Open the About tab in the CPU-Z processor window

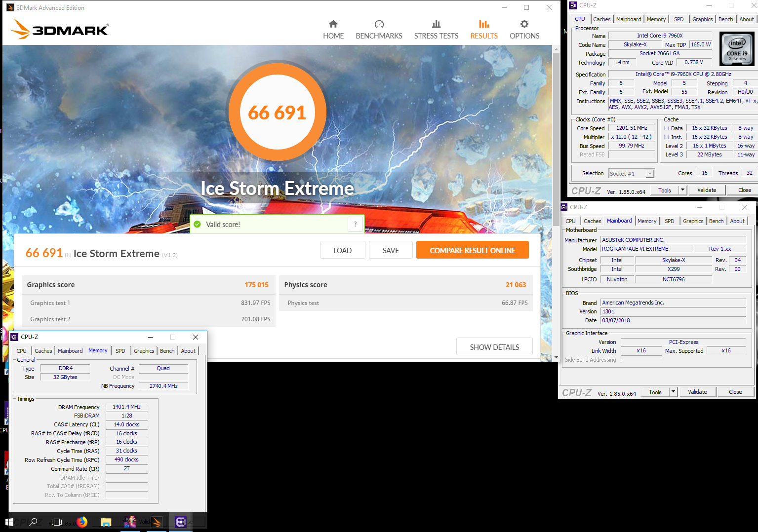pyautogui.click(x=747, y=19)
